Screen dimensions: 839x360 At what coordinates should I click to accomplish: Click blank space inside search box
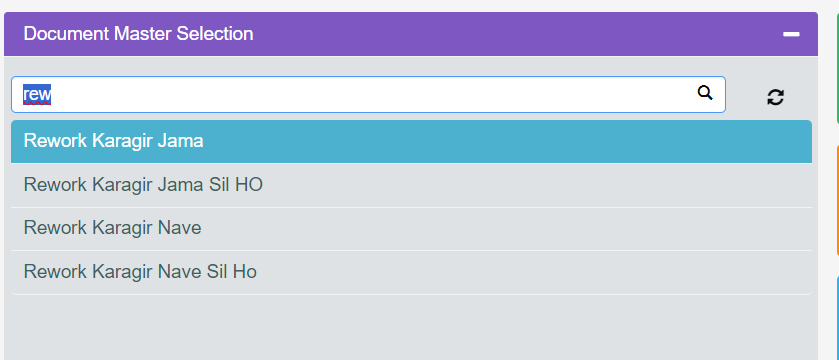pyautogui.click(x=375, y=95)
